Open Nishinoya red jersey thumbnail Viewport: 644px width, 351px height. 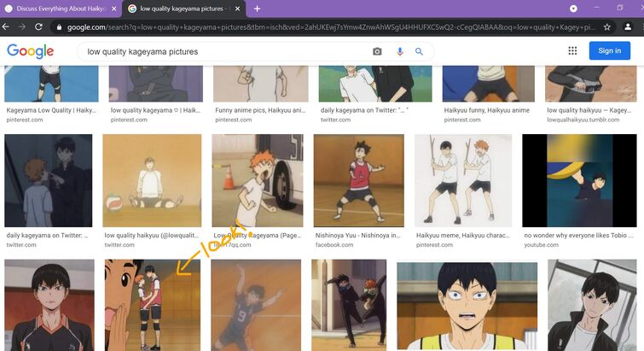pyautogui.click(x=359, y=180)
